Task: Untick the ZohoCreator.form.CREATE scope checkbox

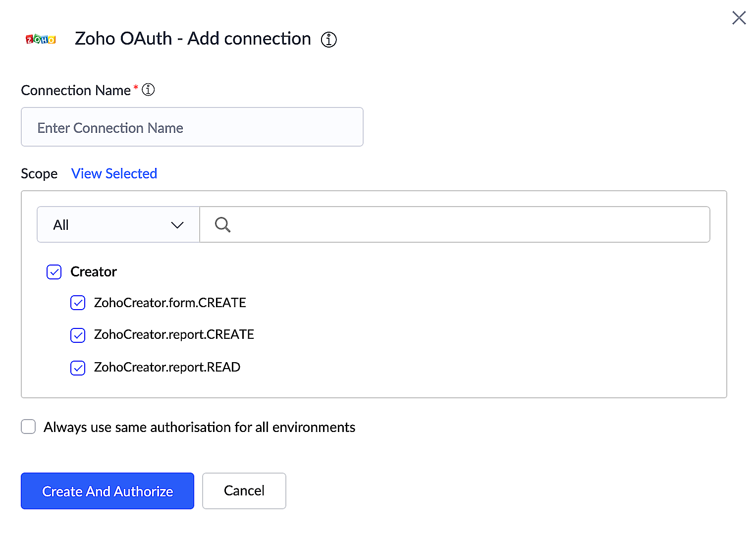Action: [78, 303]
